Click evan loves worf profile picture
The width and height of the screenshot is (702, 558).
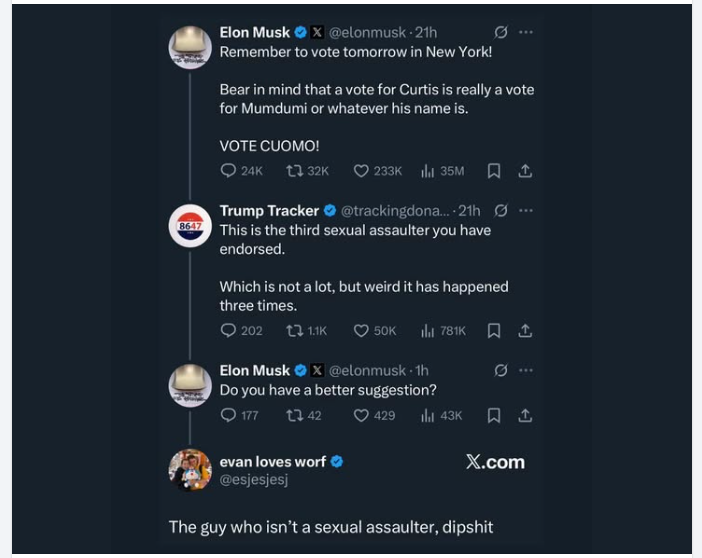(190, 470)
